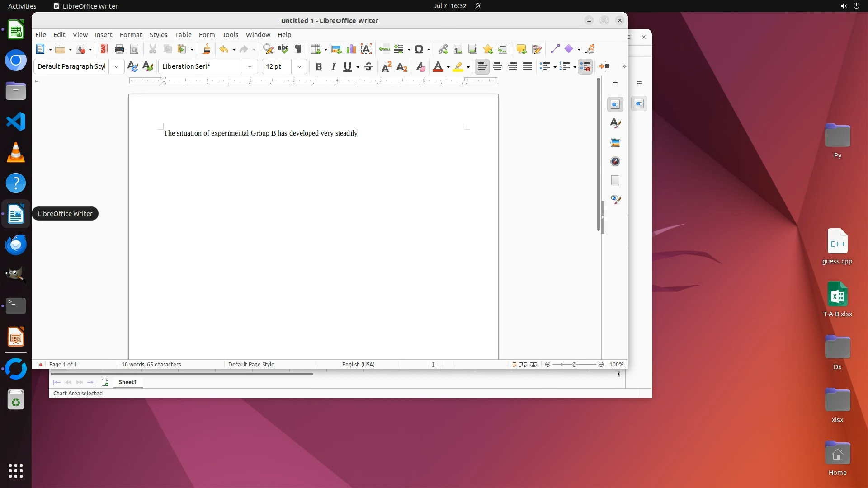This screenshot has width=868, height=488.
Task: Toggle Italic formatting
Action: pyautogui.click(x=333, y=67)
